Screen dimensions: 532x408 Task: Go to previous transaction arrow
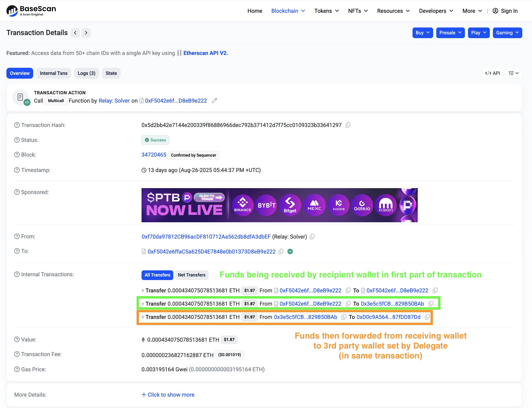75,33
